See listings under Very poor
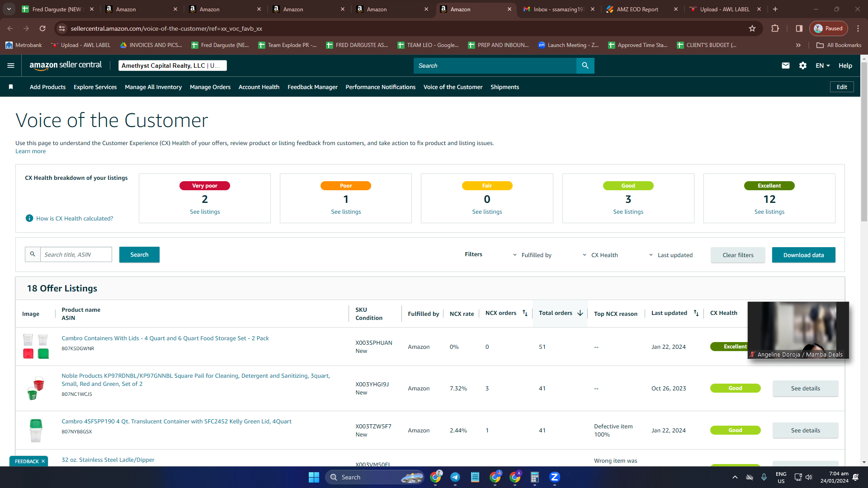This screenshot has width=868, height=488. coord(205,211)
